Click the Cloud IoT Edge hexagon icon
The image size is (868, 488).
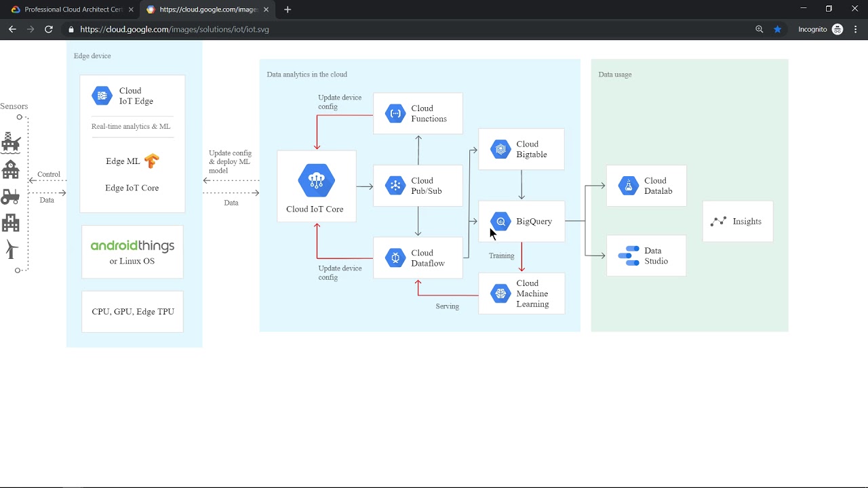[102, 96]
